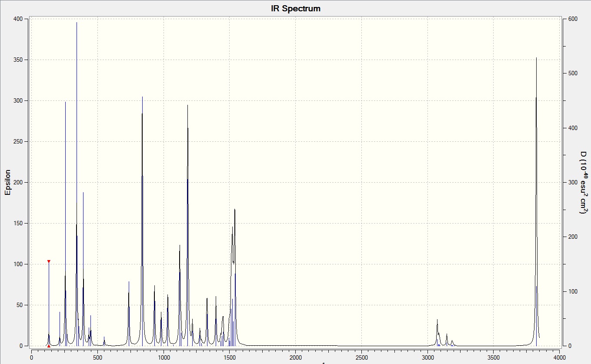This screenshot has height=364, width=591.
Task: Click the 2000 tick label on x-axis
Action: 295,357
